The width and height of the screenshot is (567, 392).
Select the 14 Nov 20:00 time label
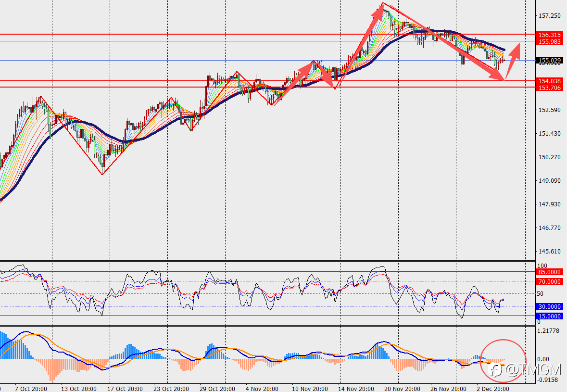point(356,389)
